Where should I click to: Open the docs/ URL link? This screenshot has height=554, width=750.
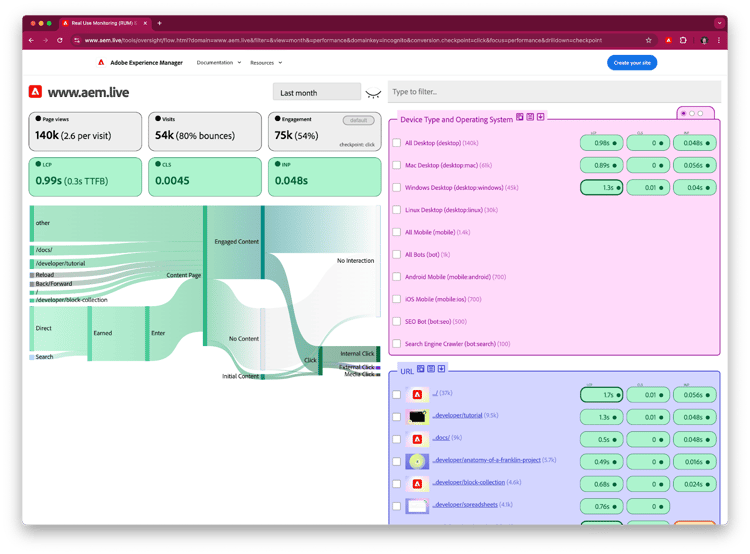[x=441, y=438]
